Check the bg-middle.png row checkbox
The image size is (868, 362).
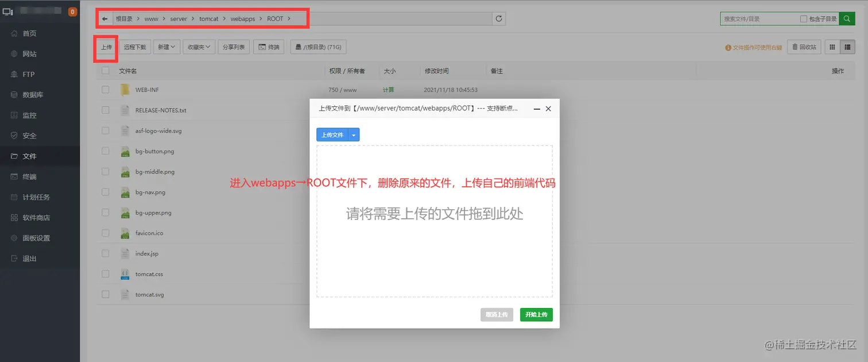(105, 171)
